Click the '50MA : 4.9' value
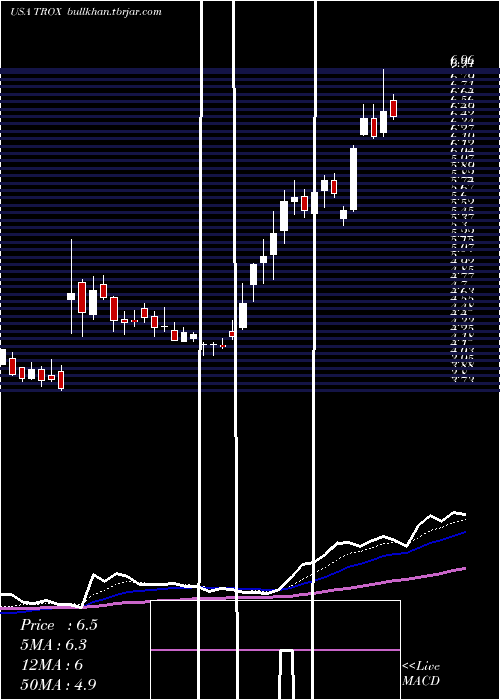The width and height of the screenshot is (500, 700). pos(59,684)
